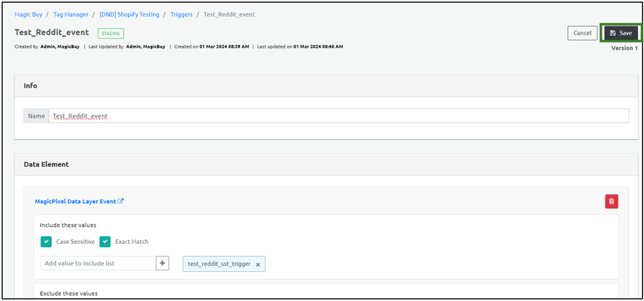Click the Include these values label
Viewport: 644px width, 301px height.
68,225
